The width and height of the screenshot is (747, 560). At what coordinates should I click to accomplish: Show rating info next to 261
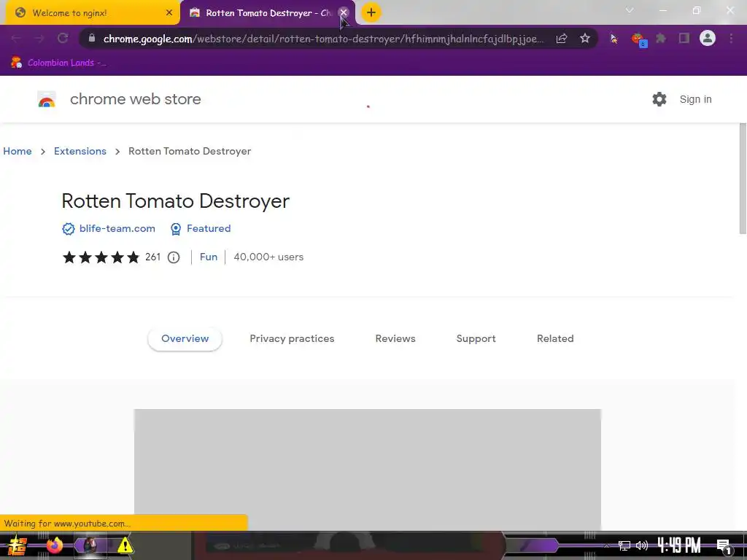(x=174, y=257)
